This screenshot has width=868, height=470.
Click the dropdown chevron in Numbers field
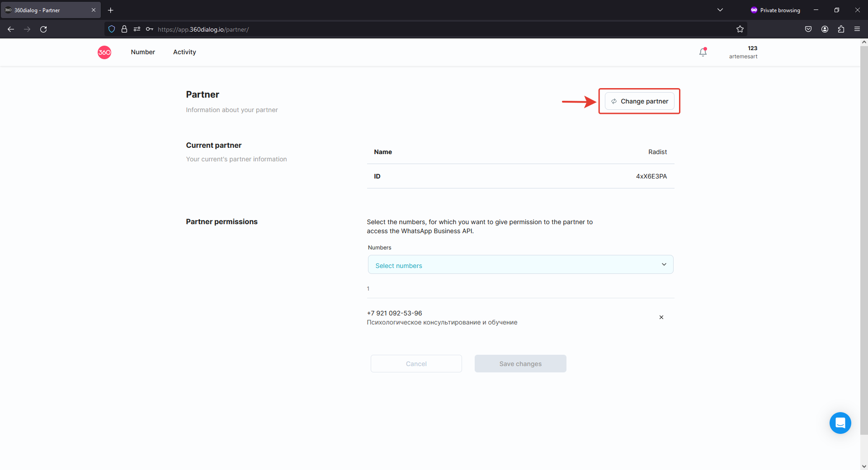click(664, 265)
